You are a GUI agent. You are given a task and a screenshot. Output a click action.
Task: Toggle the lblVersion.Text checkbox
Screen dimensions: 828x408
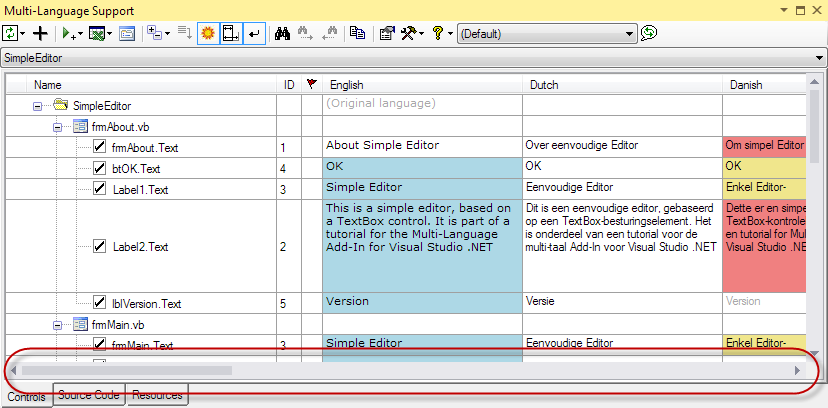click(100, 302)
